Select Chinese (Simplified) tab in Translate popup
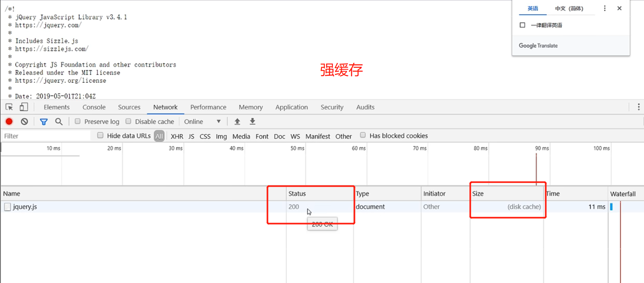644x283 pixels. [x=569, y=8]
